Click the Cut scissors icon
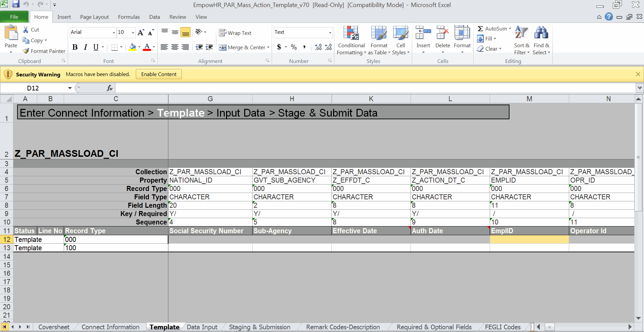Viewport: 644px width, 332px height. [26, 30]
